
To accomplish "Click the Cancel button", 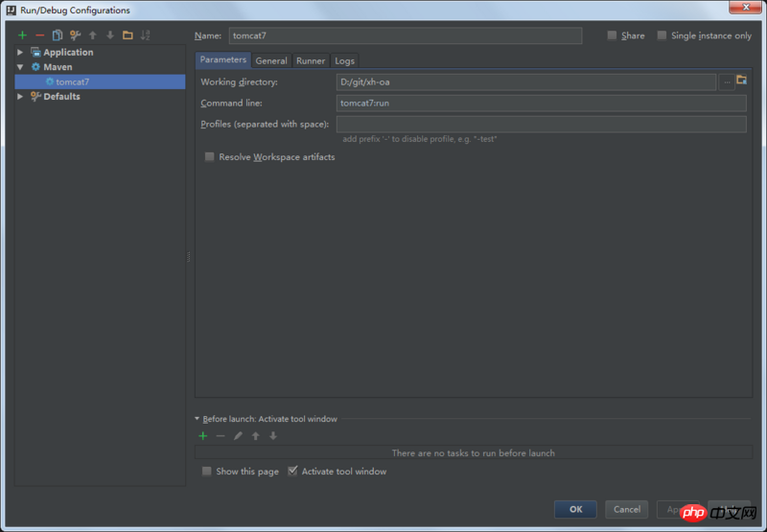I will pyautogui.click(x=627, y=509).
